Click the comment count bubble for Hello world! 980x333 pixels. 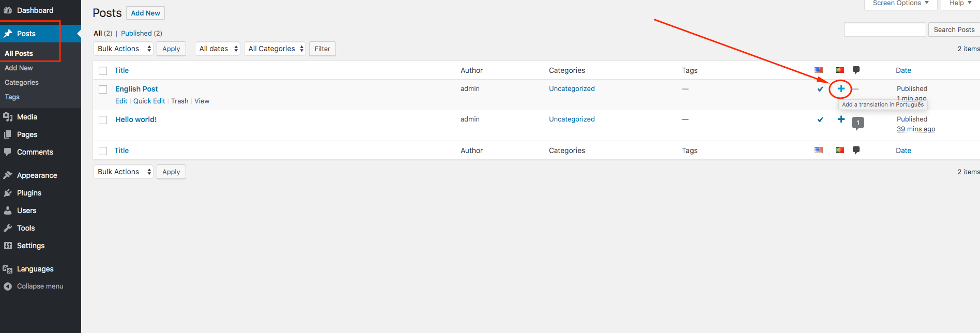coord(857,123)
